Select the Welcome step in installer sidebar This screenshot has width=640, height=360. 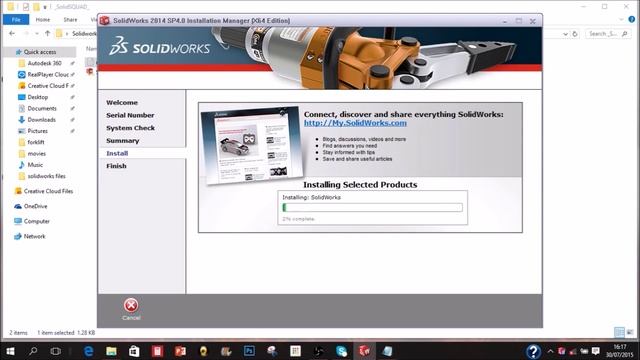click(122, 102)
